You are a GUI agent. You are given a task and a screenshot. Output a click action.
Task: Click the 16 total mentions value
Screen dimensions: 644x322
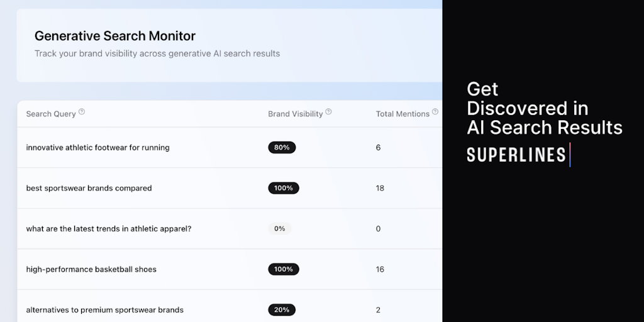[380, 269]
